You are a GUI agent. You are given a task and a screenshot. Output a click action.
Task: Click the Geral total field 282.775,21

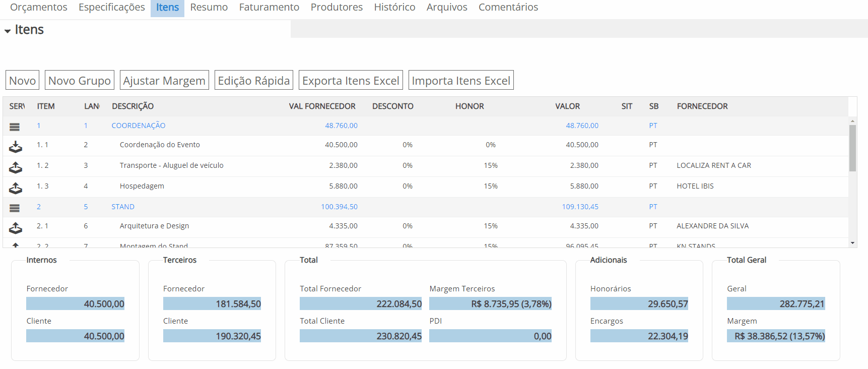(776, 303)
